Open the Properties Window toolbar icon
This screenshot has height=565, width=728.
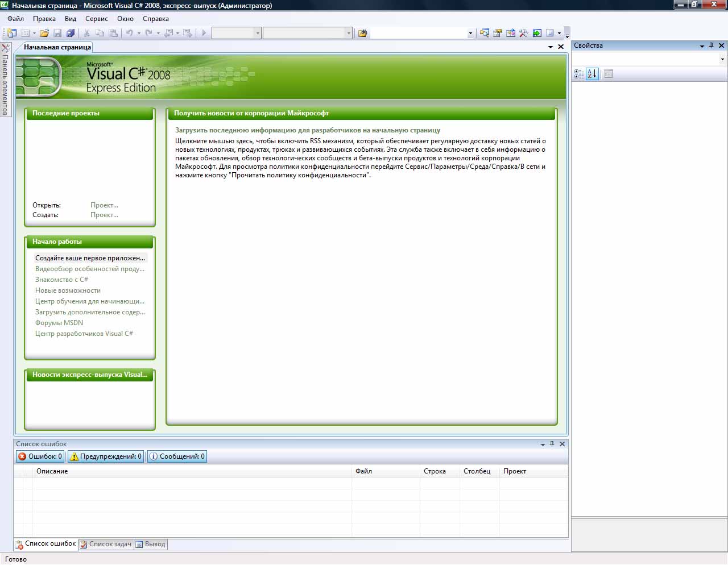click(498, 33)
